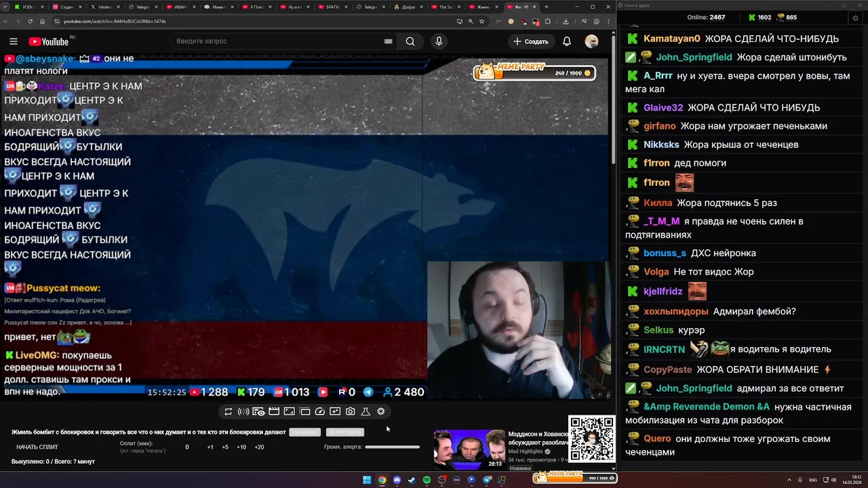Open YouTube account avatar menu
Screen dimensions: 868x488
pos(592,41)
